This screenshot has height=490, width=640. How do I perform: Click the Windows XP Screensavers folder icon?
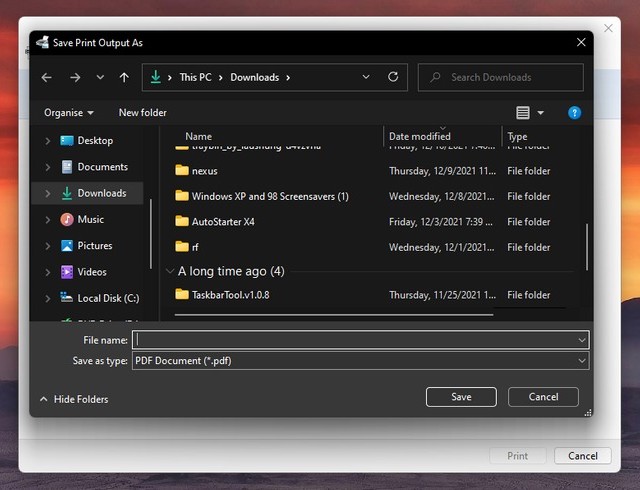pyautogui.click(x=182, y=196)
